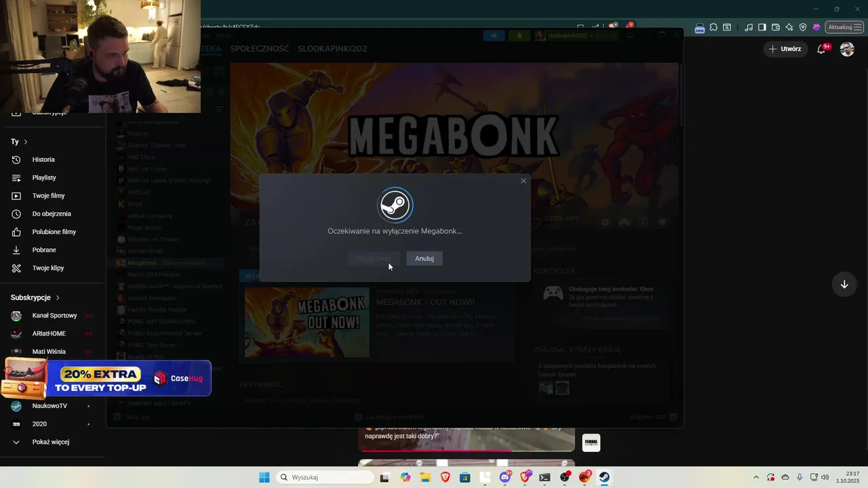Open the browser media control music icon
The image size is (868, 488).
pyautogui.click(x=749, y=27)
